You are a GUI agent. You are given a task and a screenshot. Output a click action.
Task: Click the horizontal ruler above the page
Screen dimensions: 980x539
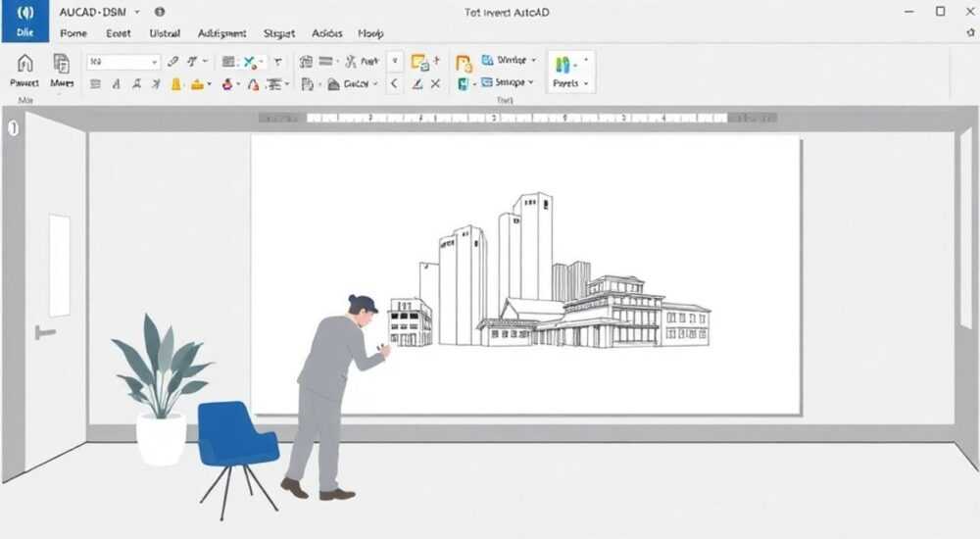(517, 118)
